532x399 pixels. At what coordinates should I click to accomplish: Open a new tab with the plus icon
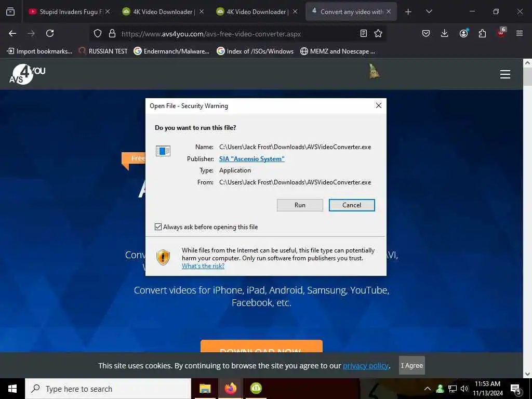click(x=408, y=12)
